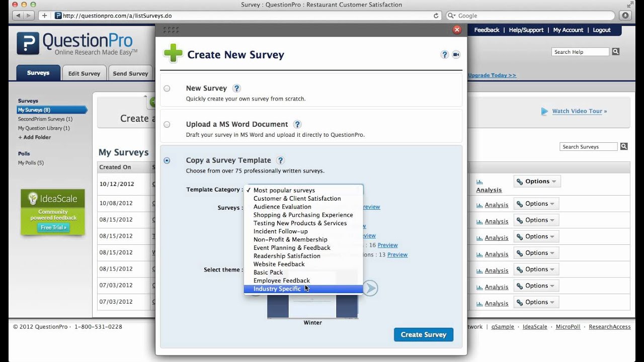The height and width of the screenshot is (362, 644).
Task: Choose Most popular surveys category
Action: coord(303,191)
